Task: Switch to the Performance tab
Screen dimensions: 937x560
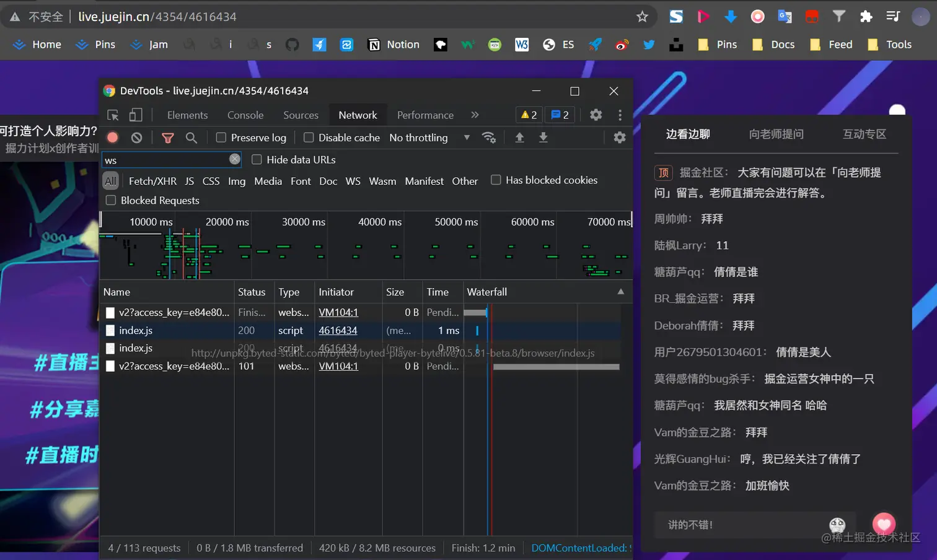Action: click(425, 115)
